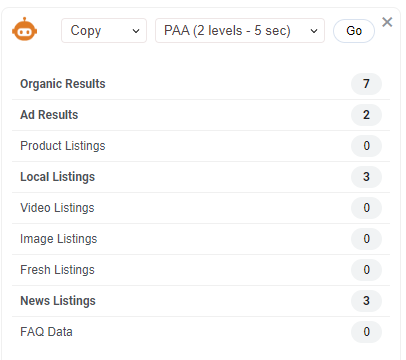Choose the Video Listings row
The height and width of the screenshot is (360, 406).
coord(201,208)
